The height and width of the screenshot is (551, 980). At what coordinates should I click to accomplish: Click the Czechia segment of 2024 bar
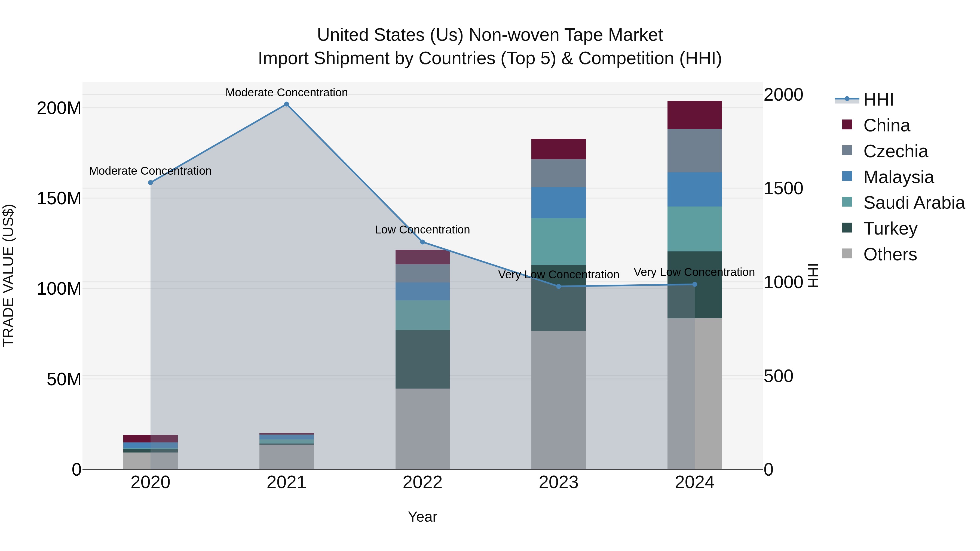[695, 151]
